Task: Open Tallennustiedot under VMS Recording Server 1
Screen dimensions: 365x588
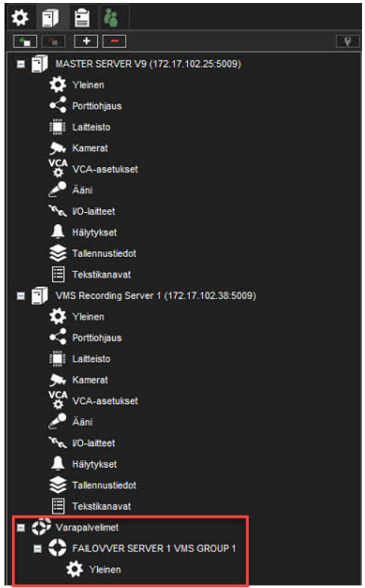Action: click(104, 485)
